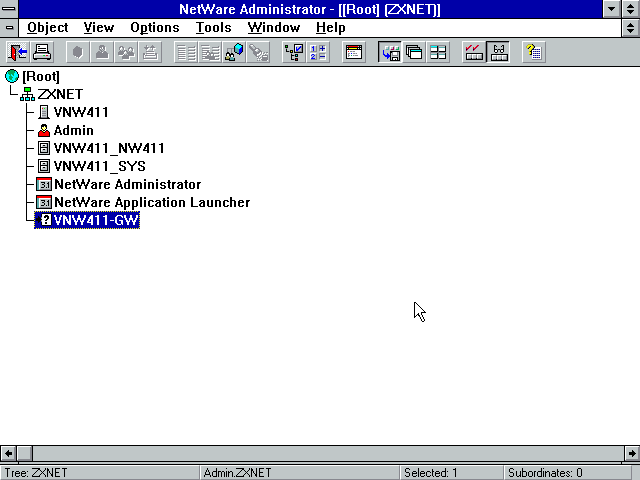Click the grayed lines-and-picture toolbar icon
640x480 pixels.
pos(210,52)
